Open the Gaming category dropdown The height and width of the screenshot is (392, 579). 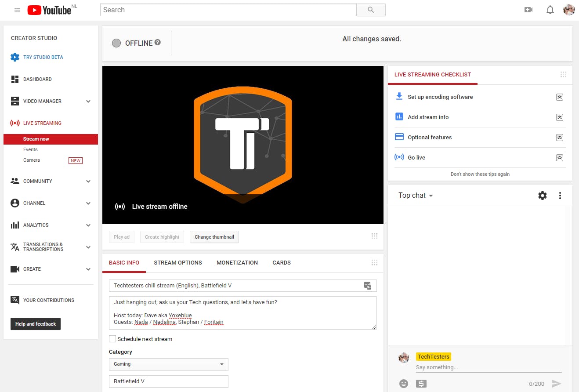coord(169,364)
